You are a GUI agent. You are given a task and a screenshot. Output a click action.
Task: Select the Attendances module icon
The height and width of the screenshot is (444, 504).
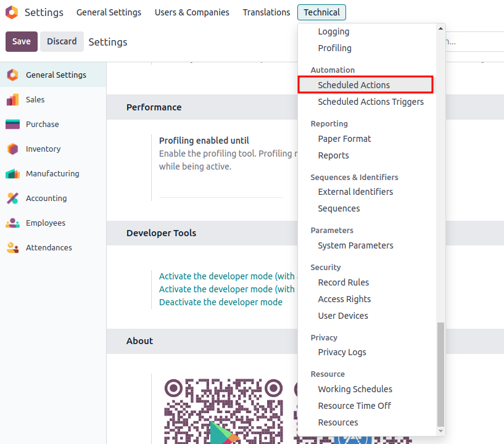point(12,248)
